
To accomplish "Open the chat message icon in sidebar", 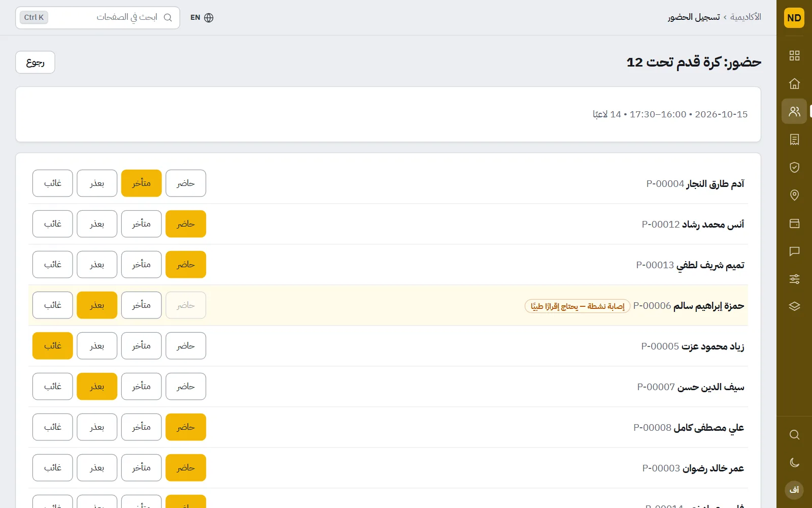I will [794, 251].
